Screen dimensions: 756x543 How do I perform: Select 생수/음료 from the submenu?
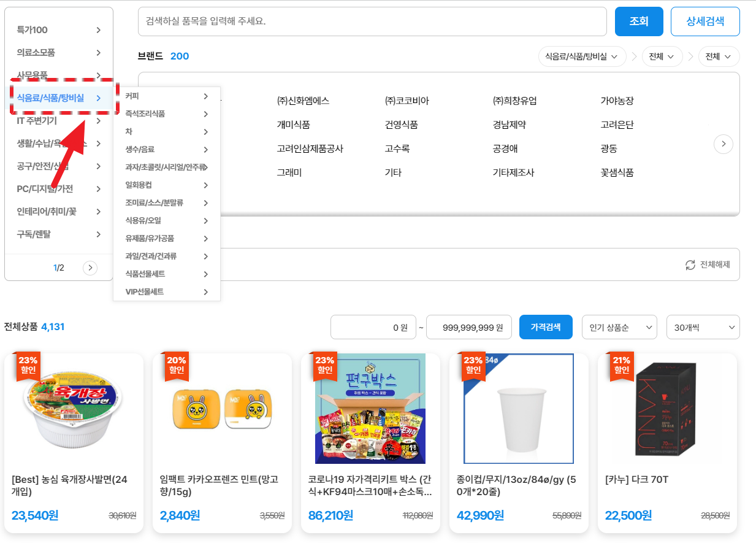pos(140,150)
